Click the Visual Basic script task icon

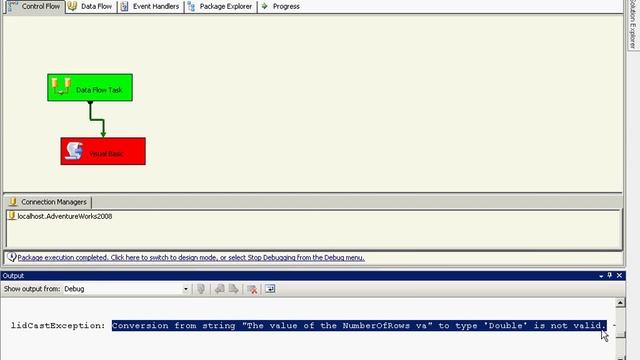(x=74, y=151)
